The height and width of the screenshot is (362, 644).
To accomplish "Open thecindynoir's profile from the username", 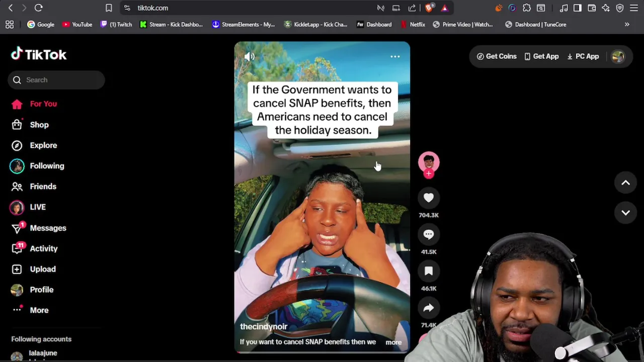I will coord(264,327).
